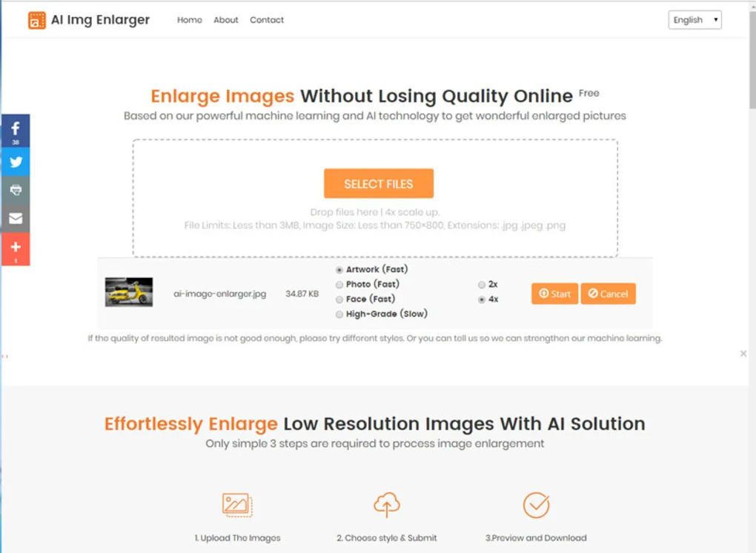Share the page via the Facebook icon
This screenshot has width=756, height=553.
point(16,130)
